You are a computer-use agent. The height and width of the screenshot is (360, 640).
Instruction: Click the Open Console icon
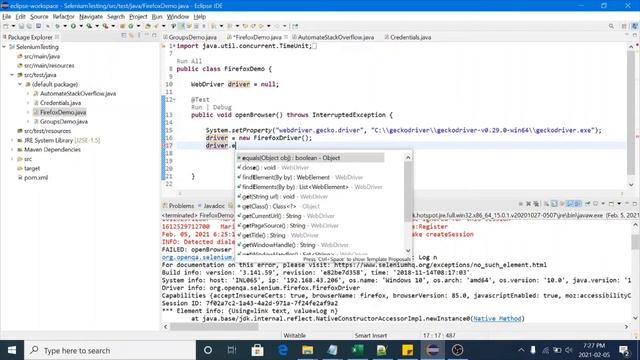pyautogui.click(x=611, y=204)
